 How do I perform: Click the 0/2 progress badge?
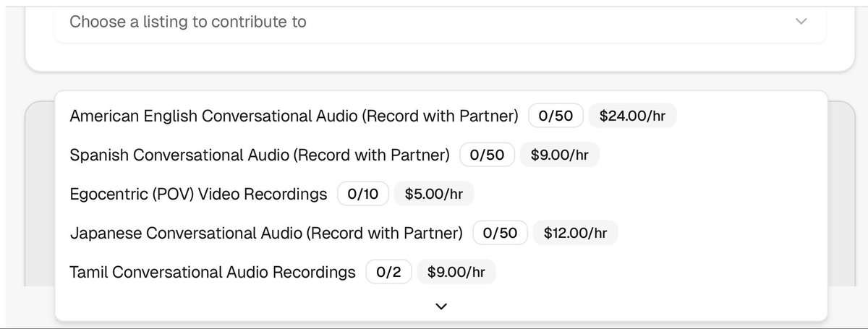(389, 272)
